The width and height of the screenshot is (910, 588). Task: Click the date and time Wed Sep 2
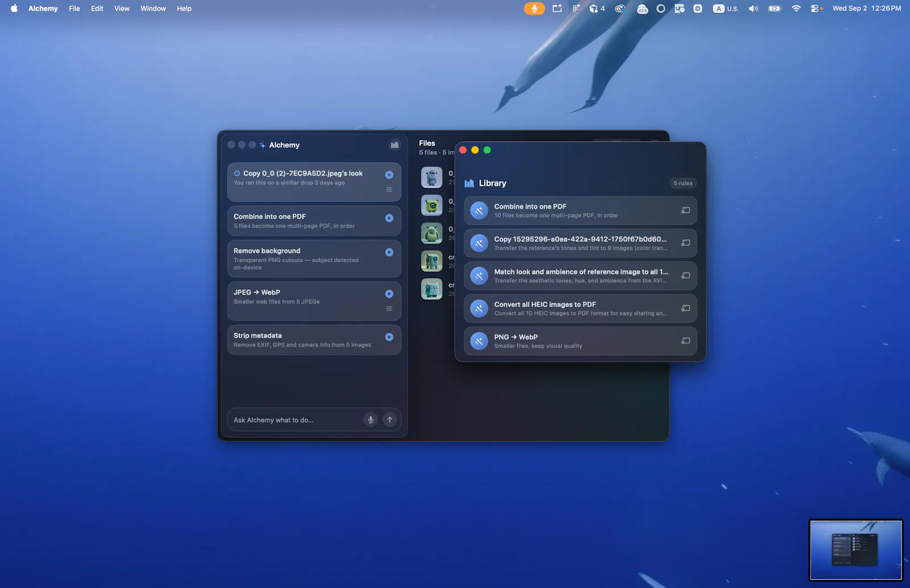(x=867, y=9)
